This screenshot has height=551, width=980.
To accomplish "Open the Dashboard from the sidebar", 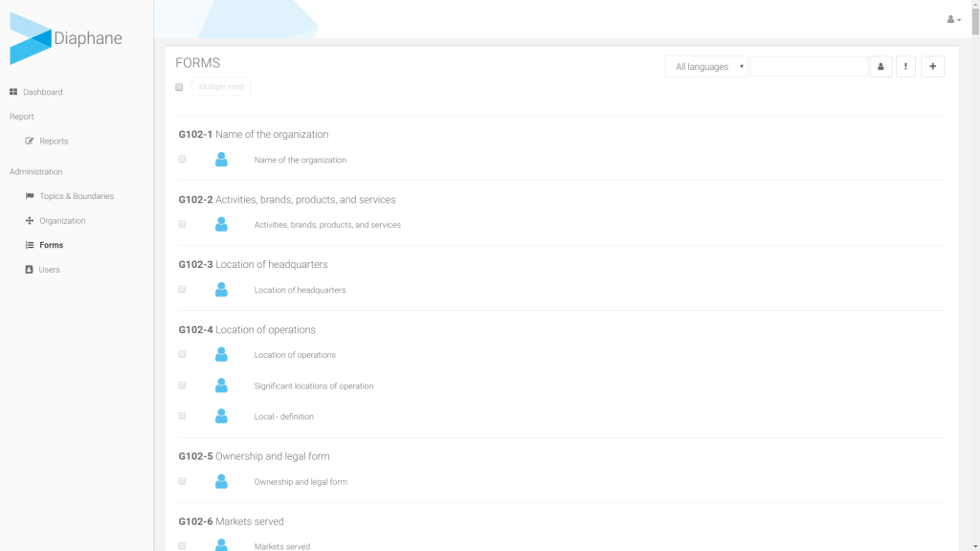I will pos(44,92).
